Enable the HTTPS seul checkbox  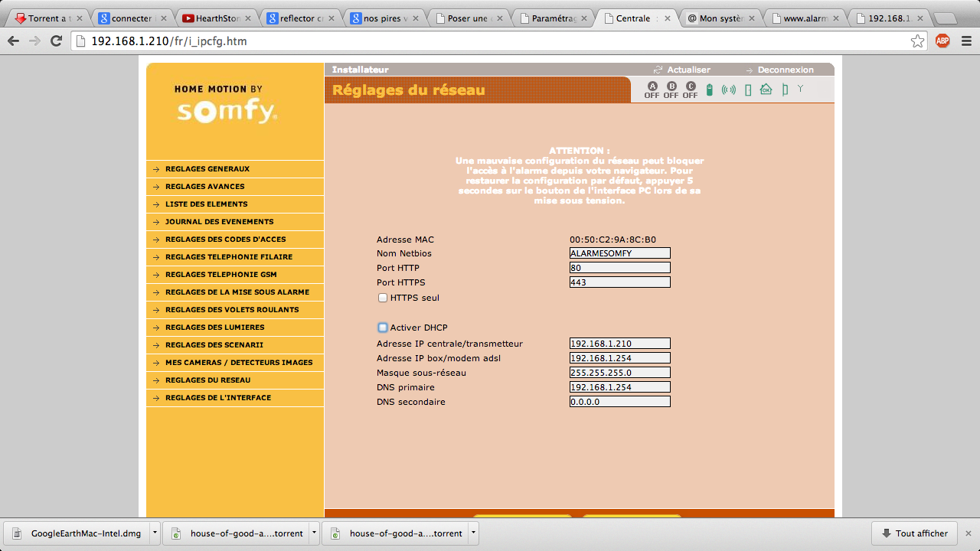383,298
